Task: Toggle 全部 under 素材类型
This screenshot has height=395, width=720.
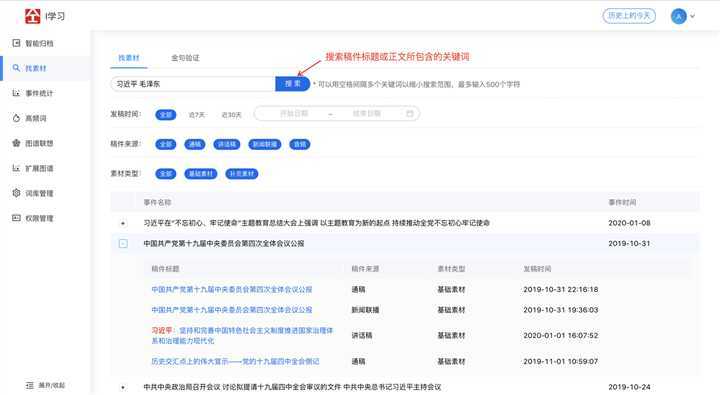Action: click(166, 174)
